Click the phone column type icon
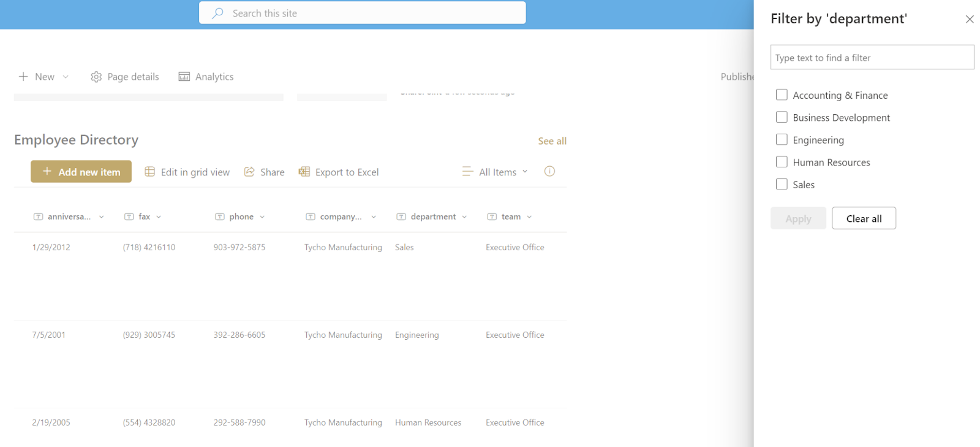Image resolution: width=980 pixels, height=447 pixels. [x=219, y=216]
